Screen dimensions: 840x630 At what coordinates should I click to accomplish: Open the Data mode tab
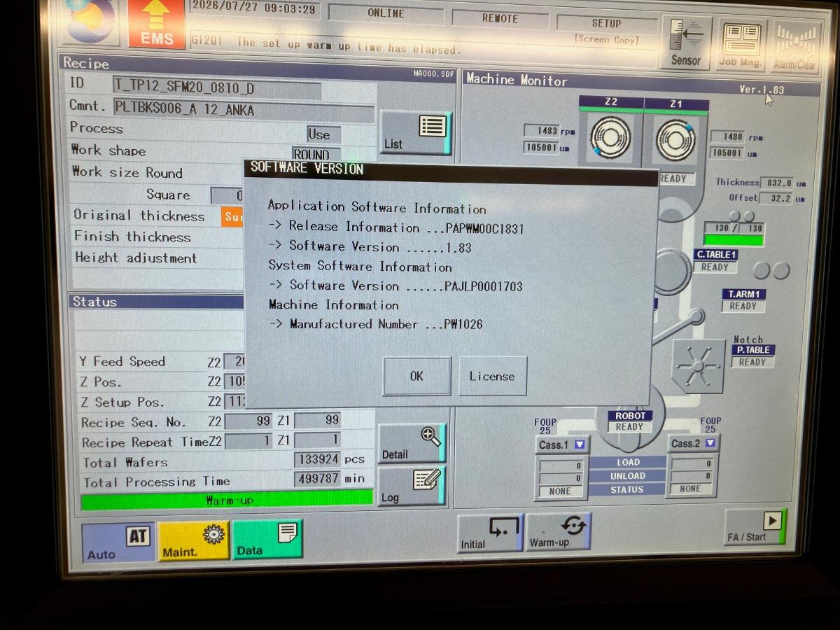coord(267,539)
